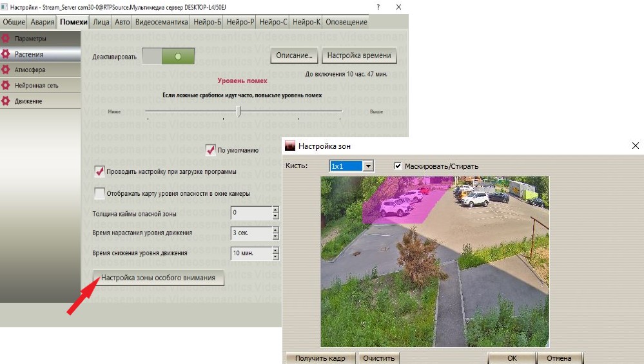Decrease Толщина каймы опасной зоны value
Screen dimensions: 644x364
[276, 216]
